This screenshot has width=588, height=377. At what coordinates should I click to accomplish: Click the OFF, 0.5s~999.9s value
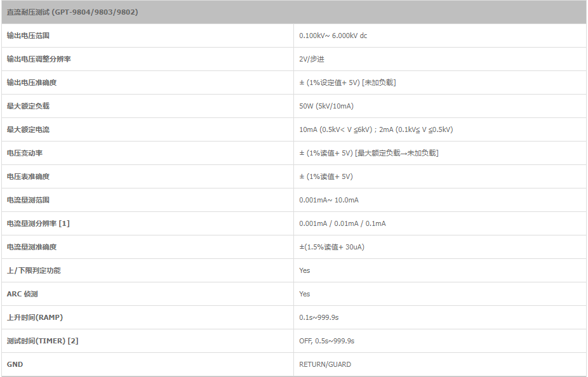coord(326,341)
